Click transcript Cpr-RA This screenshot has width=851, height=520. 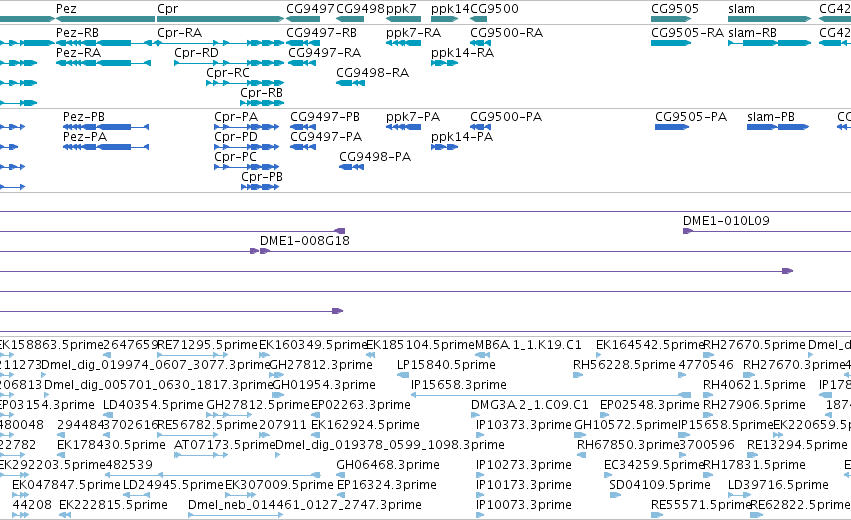[220, 43]
